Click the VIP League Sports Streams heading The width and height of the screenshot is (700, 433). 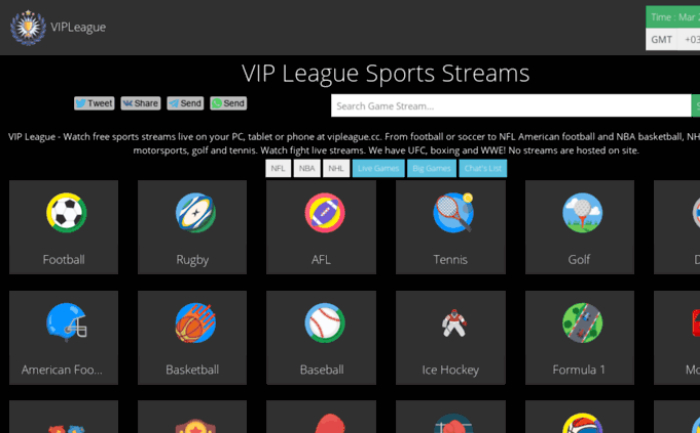[x=386, y=73]
